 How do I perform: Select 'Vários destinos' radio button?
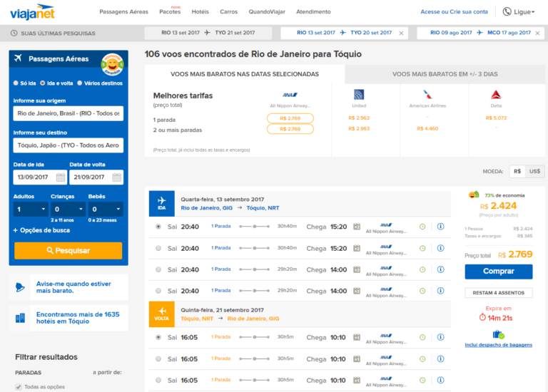[x=79, y=83]
